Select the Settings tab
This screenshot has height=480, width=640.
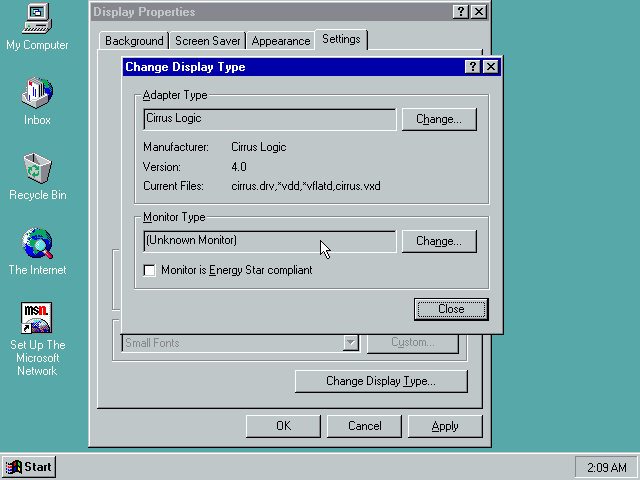(x=341, y=39)
